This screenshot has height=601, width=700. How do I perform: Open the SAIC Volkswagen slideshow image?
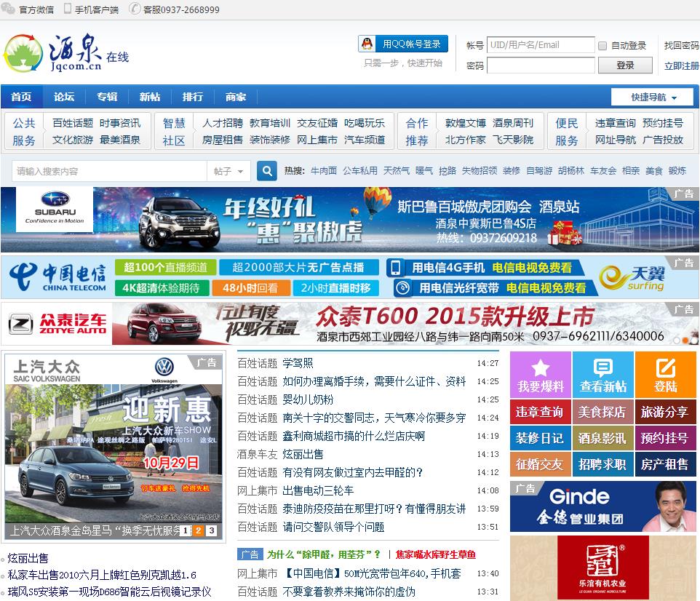pos(114,445)
